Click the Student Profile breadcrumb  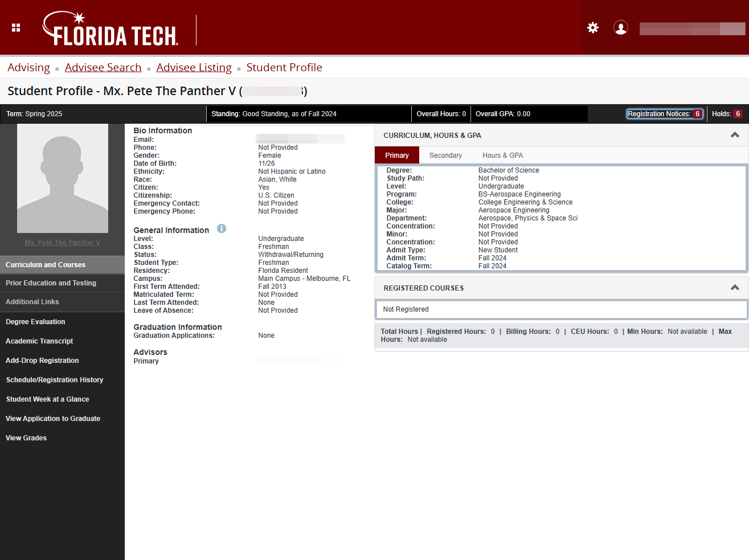point(284,67)
